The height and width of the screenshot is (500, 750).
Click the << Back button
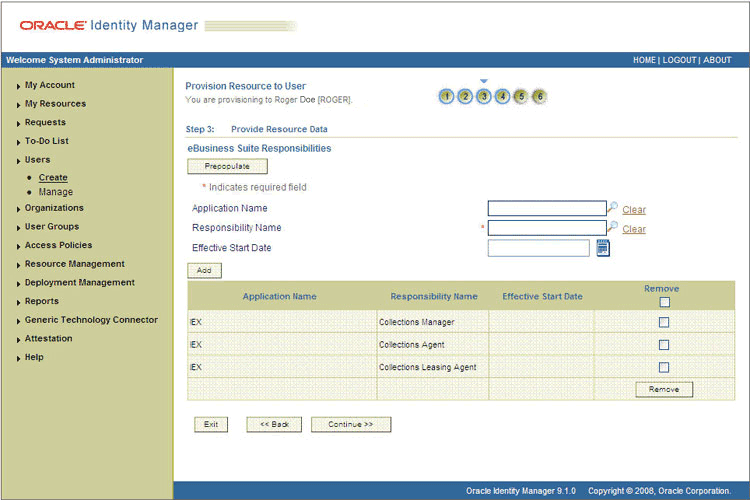274,424
